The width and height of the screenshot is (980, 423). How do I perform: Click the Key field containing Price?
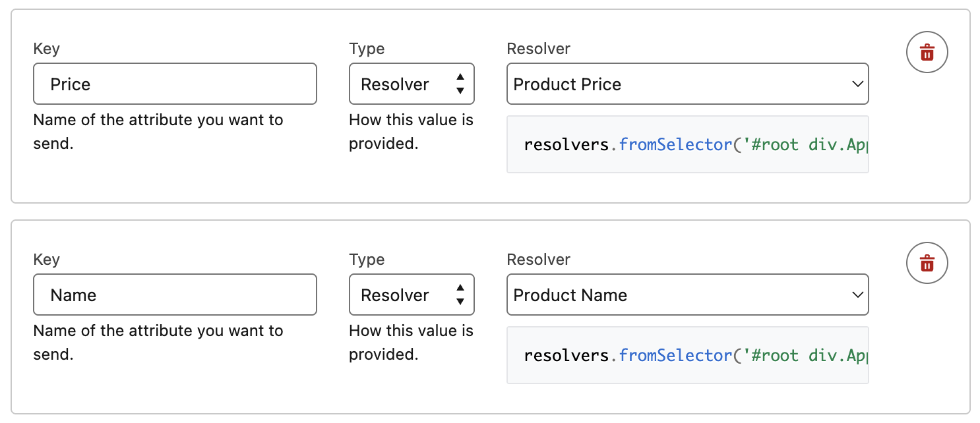[x=175, y=84]
